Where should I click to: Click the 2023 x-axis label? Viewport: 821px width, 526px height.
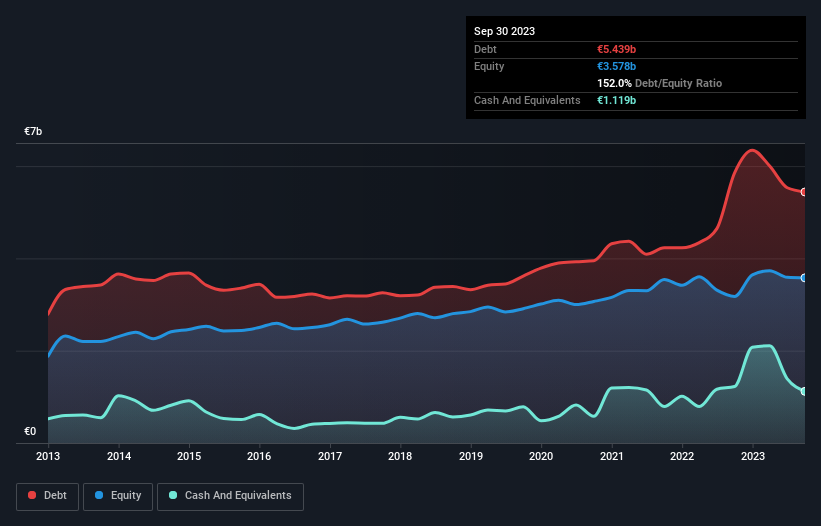[752, 456]
